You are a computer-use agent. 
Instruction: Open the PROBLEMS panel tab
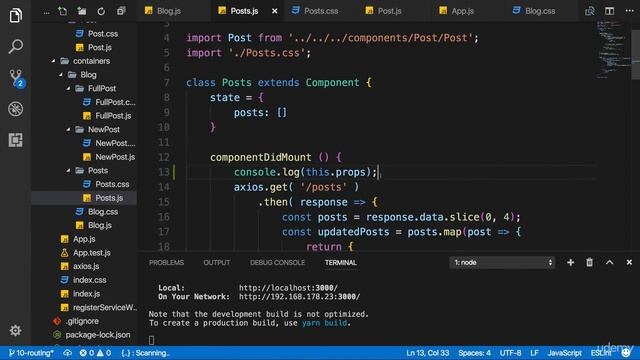point(167,262)
